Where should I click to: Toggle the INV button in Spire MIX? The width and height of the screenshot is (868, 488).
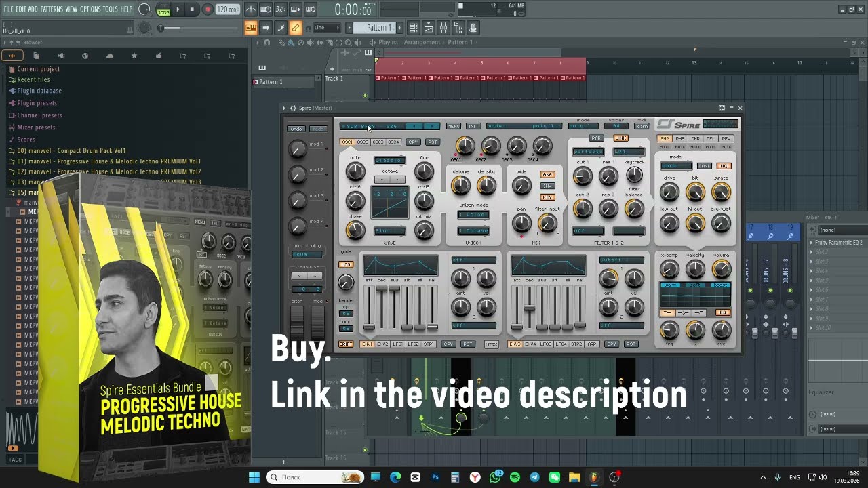[547, 186]
